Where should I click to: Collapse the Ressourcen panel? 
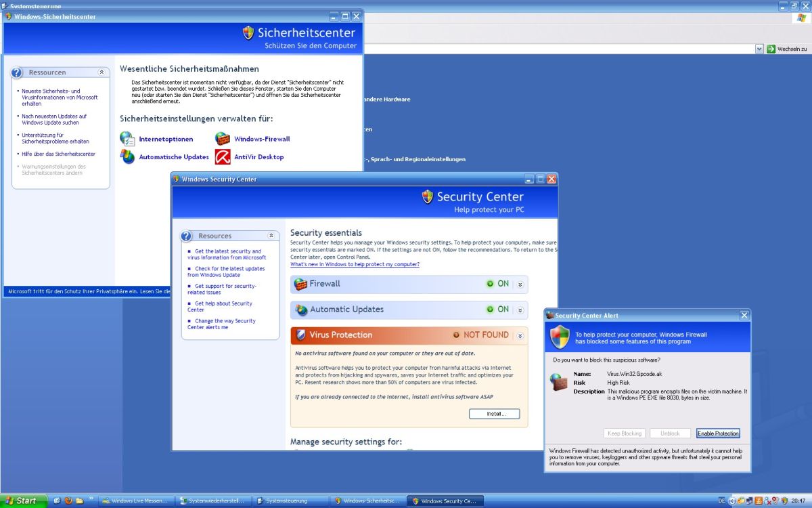[x=101, y=72]
